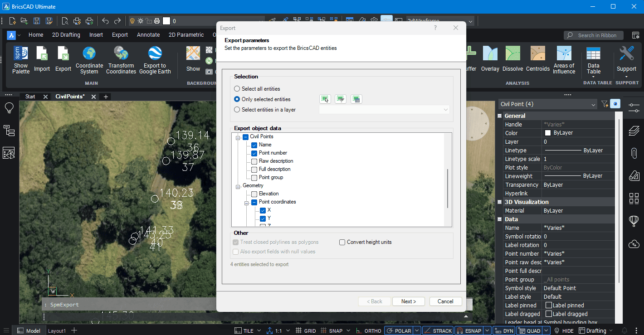Check the Elevation checkbox

tap(254, 194)
